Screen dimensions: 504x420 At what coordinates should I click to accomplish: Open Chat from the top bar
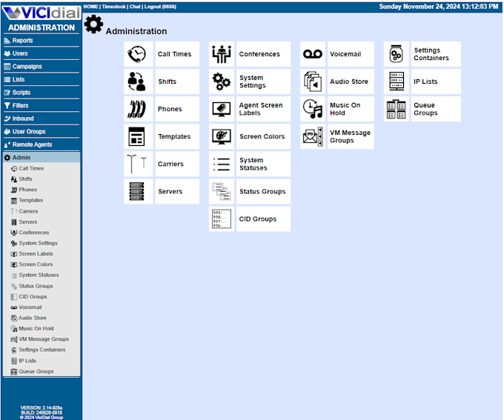coord(135,7)
